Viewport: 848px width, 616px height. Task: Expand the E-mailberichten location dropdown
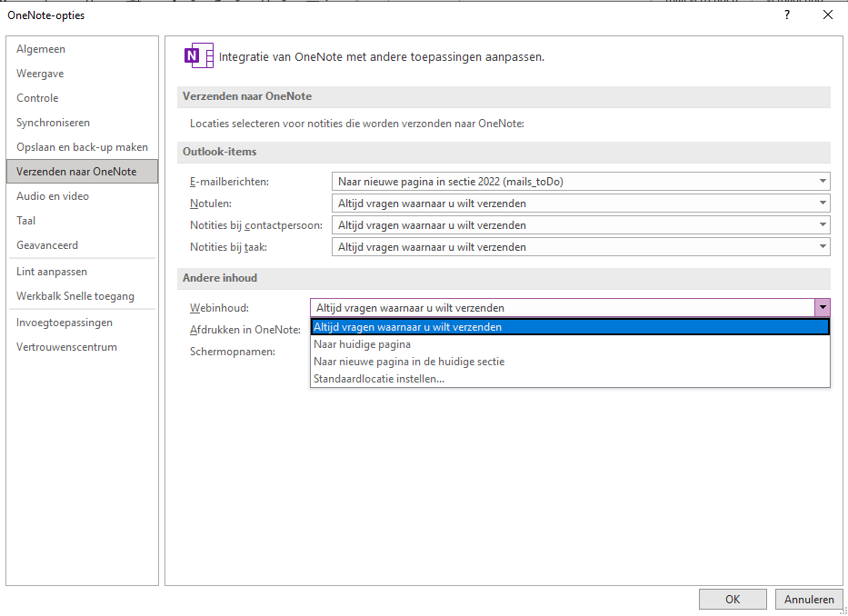tap(822, 181)
